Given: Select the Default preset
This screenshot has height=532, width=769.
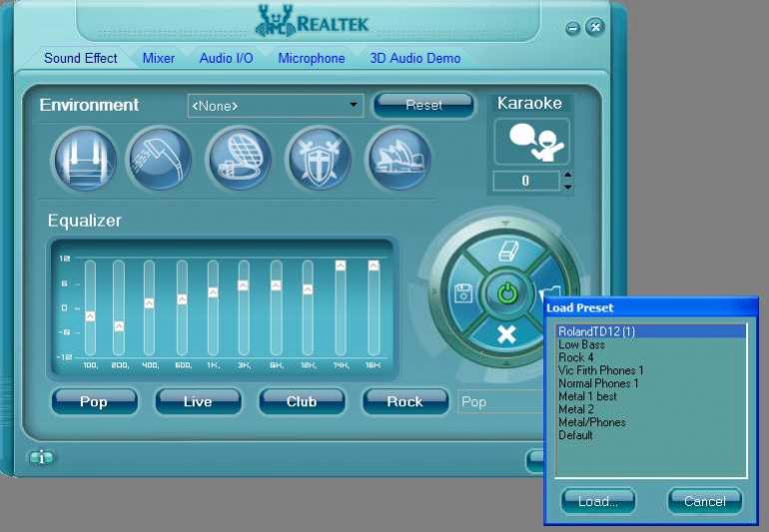Looking at the screenshot, I should coord(650,435).
